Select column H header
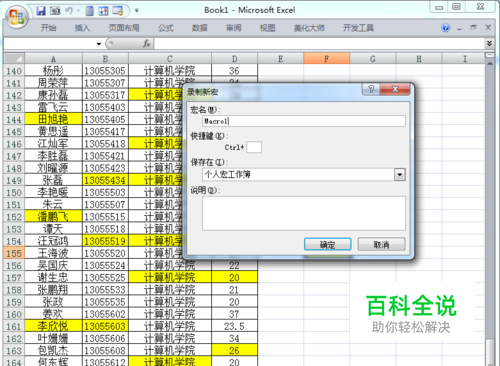The width and height of the screenshot is (500, 366). [419, 59]
